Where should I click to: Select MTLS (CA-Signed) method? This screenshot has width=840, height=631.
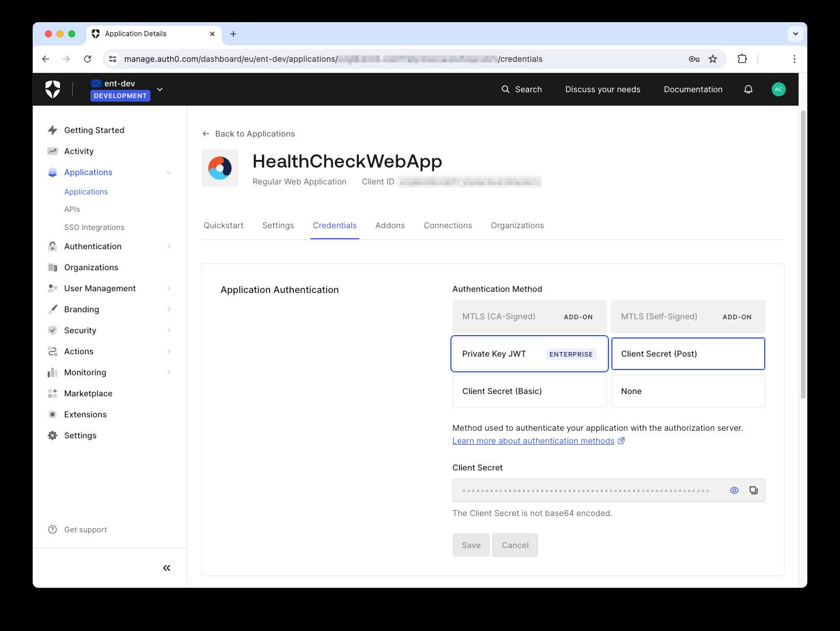tap(530, 316)
